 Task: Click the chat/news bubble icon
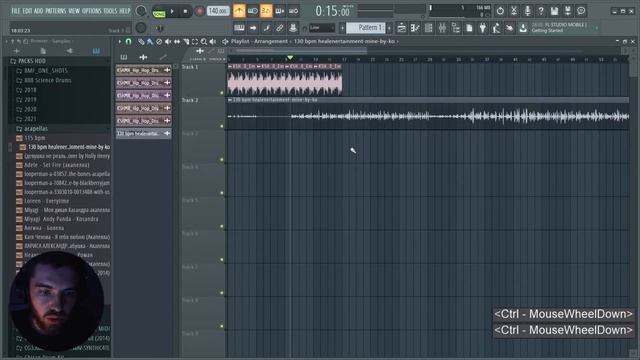pyautogui.click(x=581, y=11)
